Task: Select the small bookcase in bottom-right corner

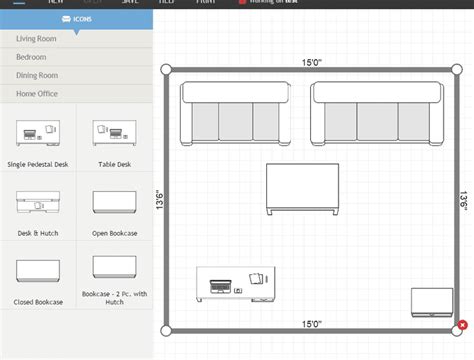Action: click(x=432, y=302)
